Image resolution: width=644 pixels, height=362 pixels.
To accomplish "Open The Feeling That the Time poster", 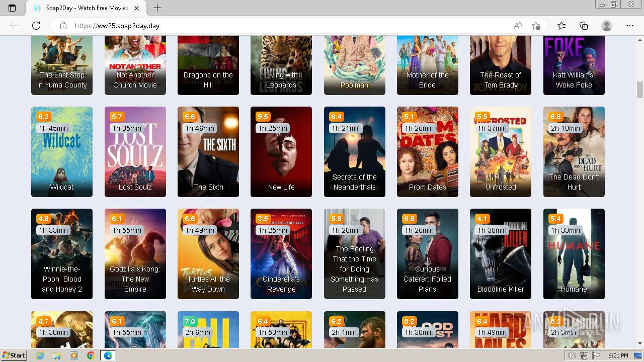I will [x=355, y=254].
